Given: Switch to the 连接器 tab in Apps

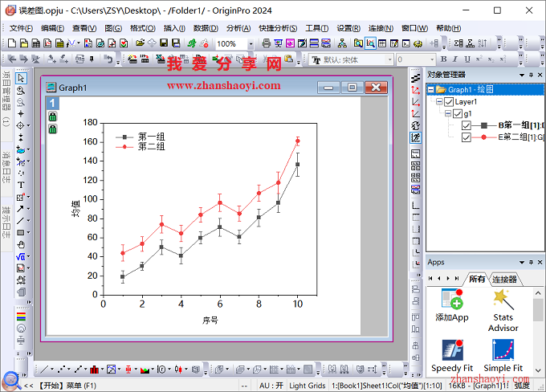Looking at the screenshot, I should pyautogui.click(x=504, y=279).
